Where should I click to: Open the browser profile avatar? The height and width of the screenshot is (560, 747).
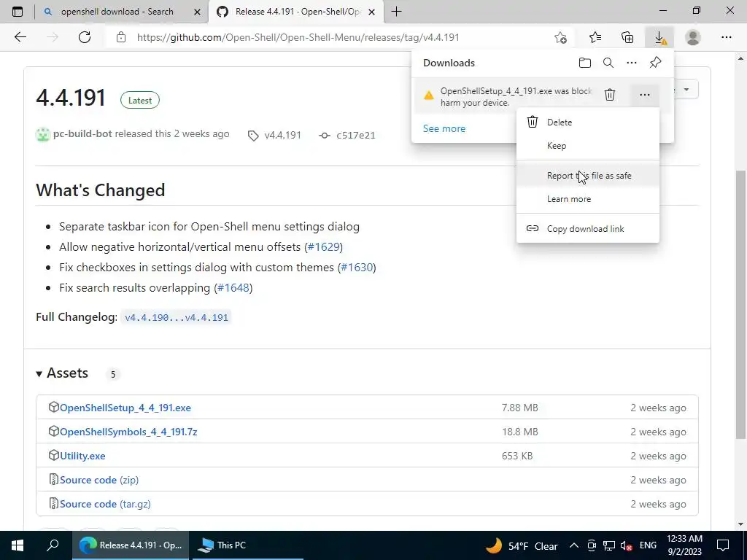click(693, 37)
